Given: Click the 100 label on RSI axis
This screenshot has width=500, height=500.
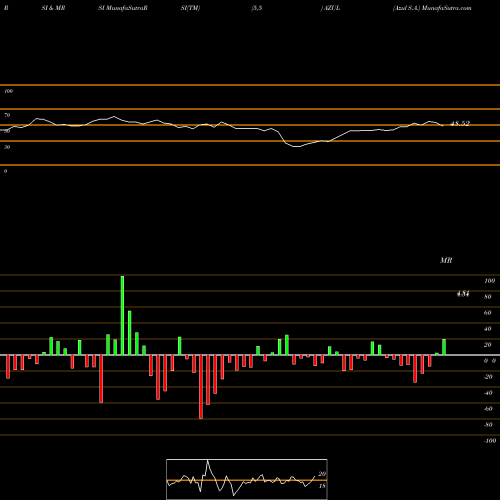Looking at the screenshot, I should click(x=8, y=91).
